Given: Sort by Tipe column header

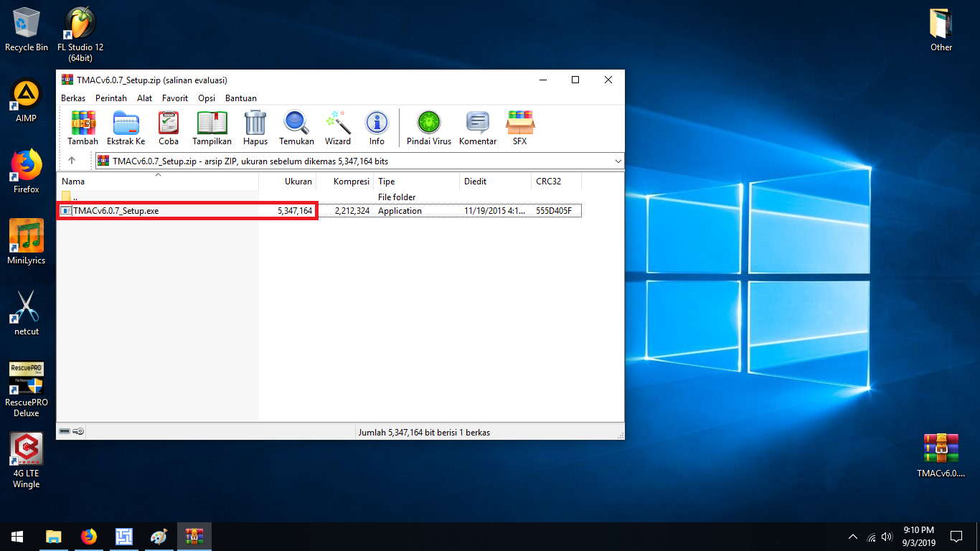Looking at the screenshot, I should [x=417, y=182].
